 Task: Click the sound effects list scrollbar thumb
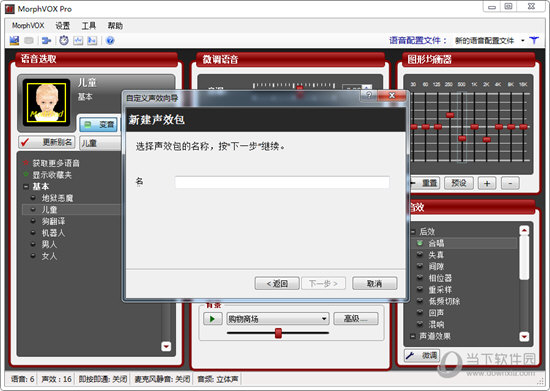pyautogui.click(x=524, y=258)
